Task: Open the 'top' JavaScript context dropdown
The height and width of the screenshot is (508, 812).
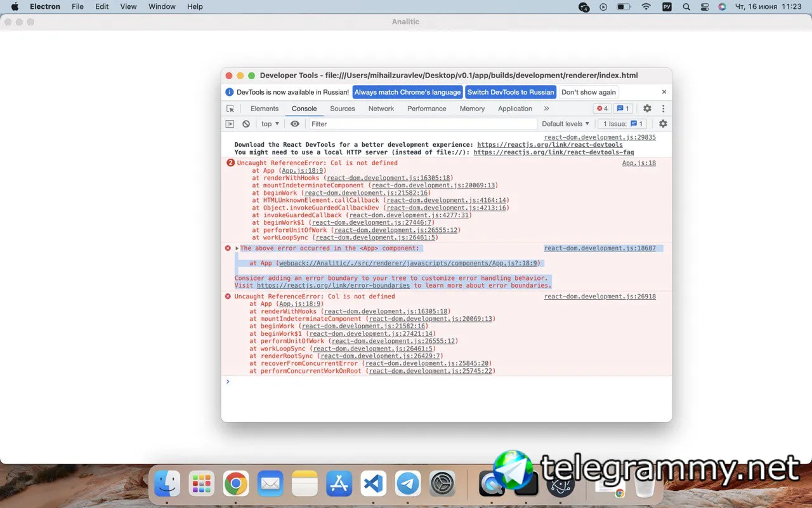Action: pos(270,124)
